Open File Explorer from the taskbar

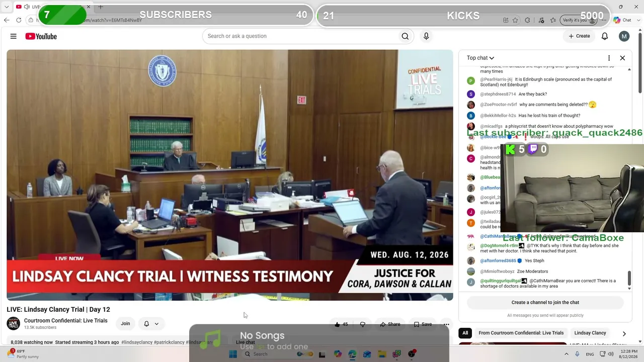[x=382, y=354]
